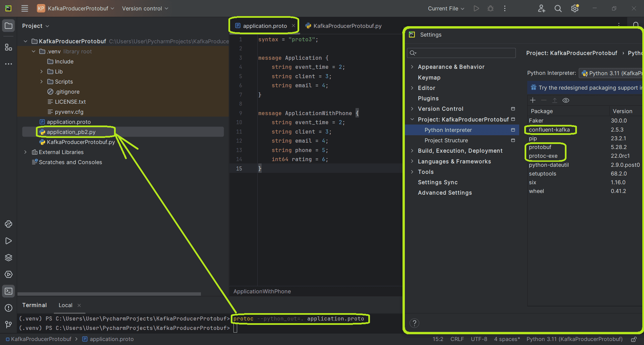This screenshot has width=644, height=345.
Task: Click the add package plus icon
Action: point(533,100)
